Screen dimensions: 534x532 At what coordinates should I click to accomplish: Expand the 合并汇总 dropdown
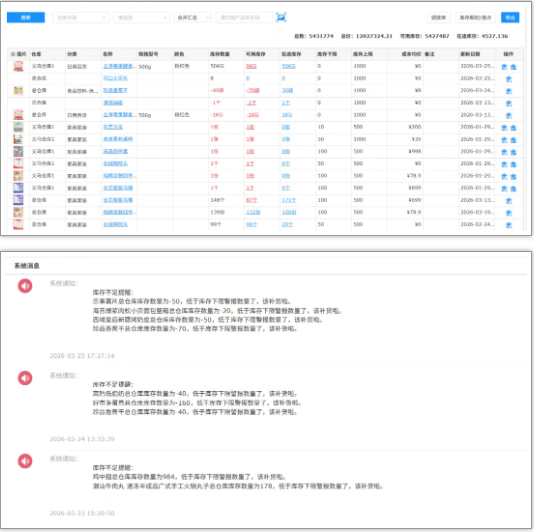point(192,17)
